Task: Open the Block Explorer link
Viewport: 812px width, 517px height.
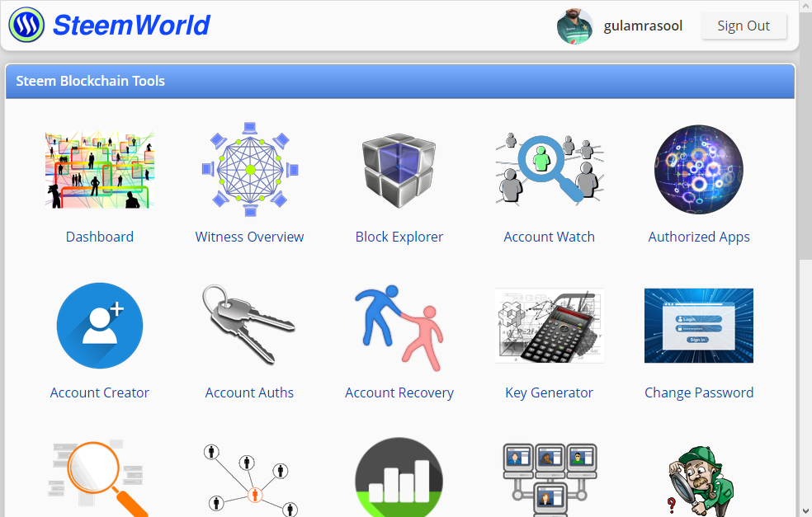Action: 399,237
